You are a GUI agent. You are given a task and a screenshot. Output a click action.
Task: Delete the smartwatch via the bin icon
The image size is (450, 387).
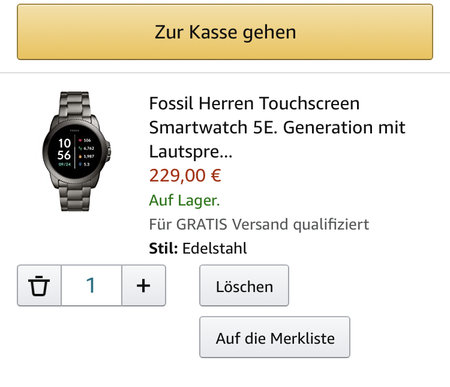[39, 285]
